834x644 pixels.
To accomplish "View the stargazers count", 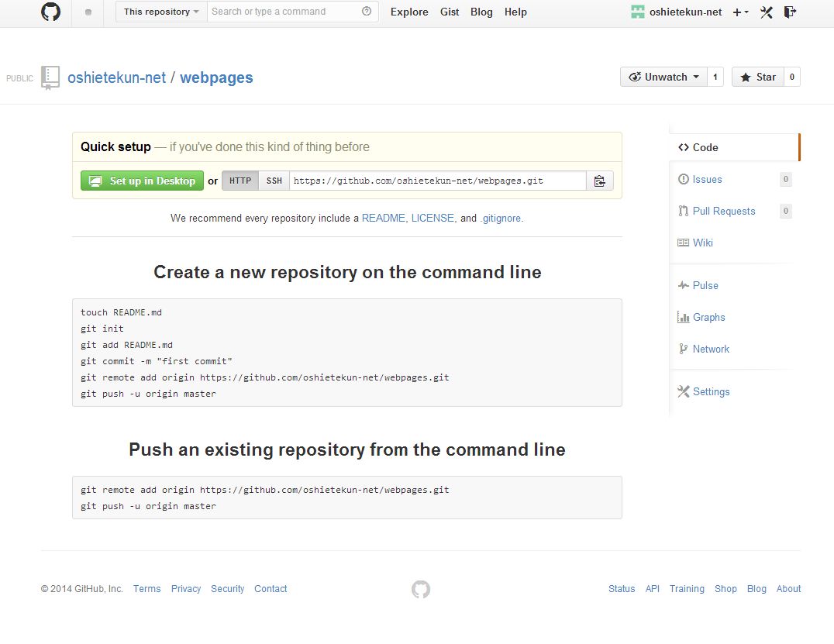I will pyautogui.click(x=792, y=77).
